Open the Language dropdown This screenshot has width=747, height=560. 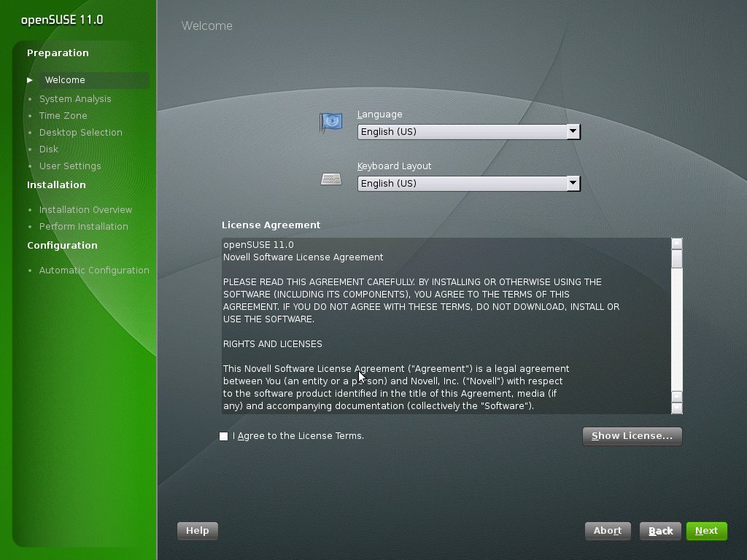point(469,132)
